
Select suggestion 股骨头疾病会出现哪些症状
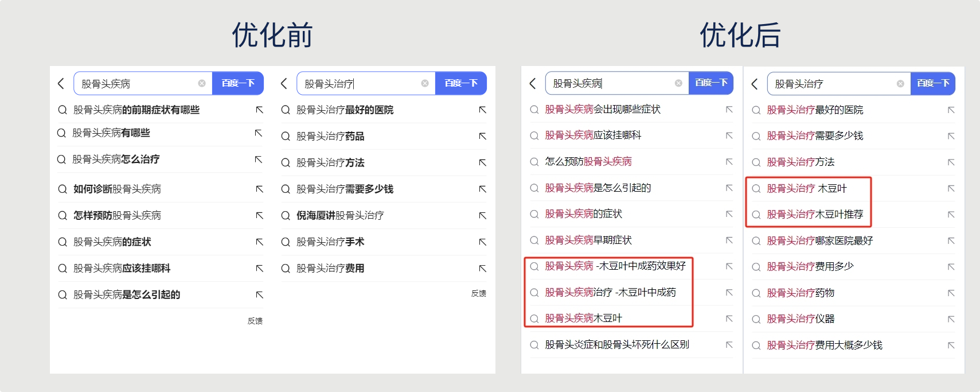click(603, 109)
